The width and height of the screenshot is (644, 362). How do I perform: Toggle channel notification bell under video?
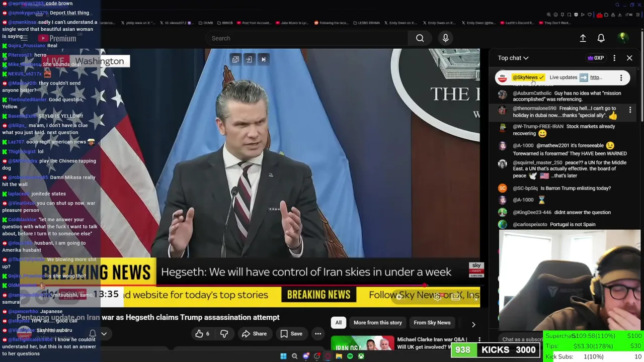point(93,334)
